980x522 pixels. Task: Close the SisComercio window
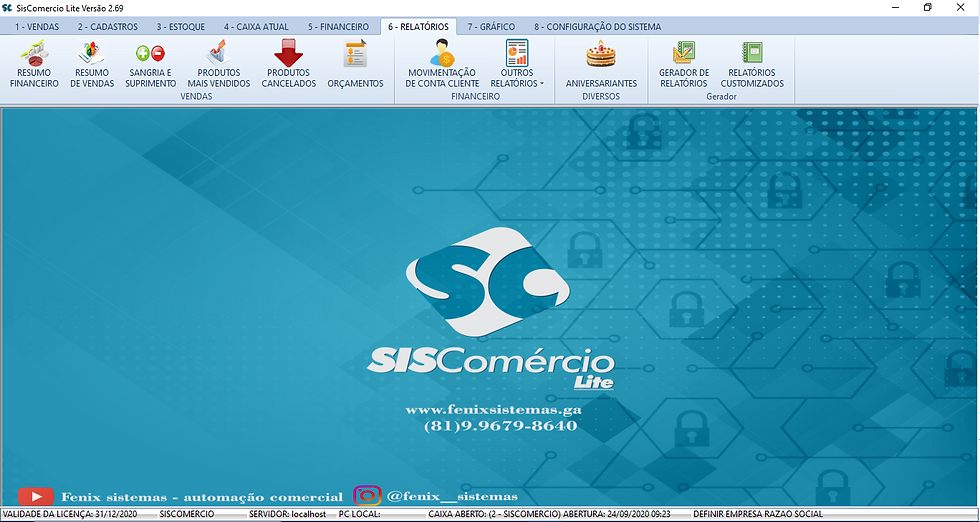(x=961, y=8)
